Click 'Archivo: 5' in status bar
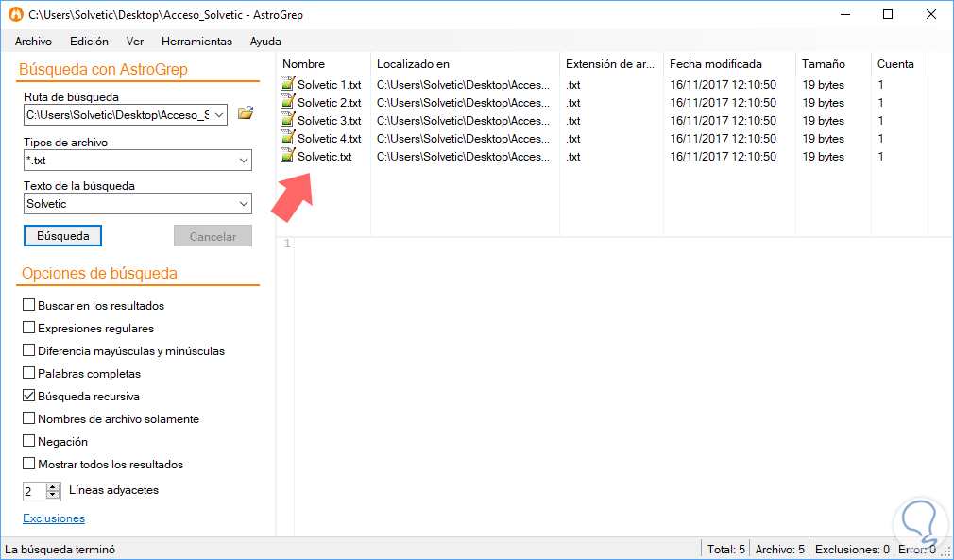Viewport: 954px width, 560px height. click(780, 549)
